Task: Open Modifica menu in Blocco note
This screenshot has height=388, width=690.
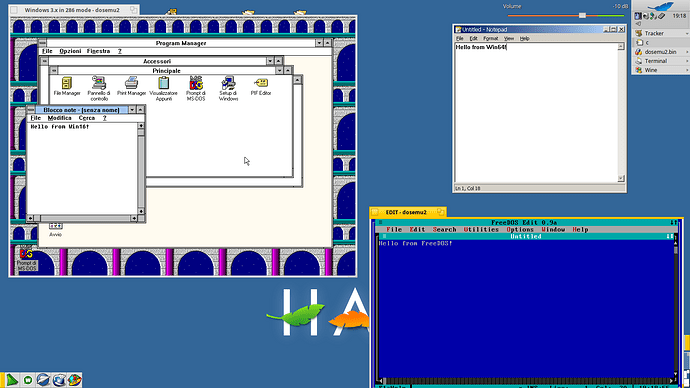Action: pyautogui.click(x=59, y=118)
